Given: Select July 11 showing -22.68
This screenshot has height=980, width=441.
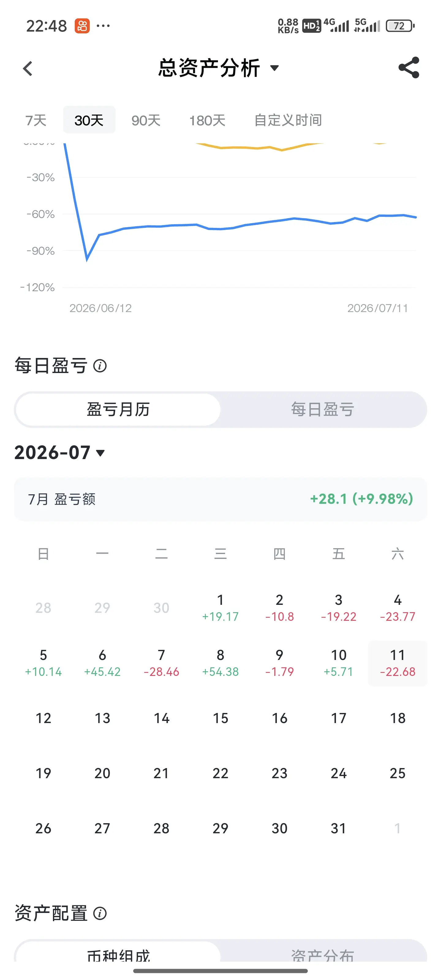Looking at the screenshot, I should click(x=398, y=663).
